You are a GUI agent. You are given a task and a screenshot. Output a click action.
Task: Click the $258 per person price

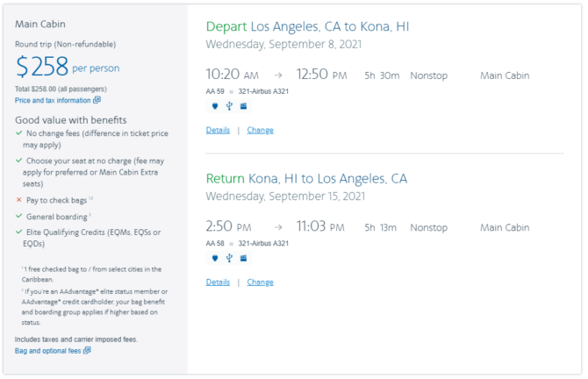coord(68,67)
